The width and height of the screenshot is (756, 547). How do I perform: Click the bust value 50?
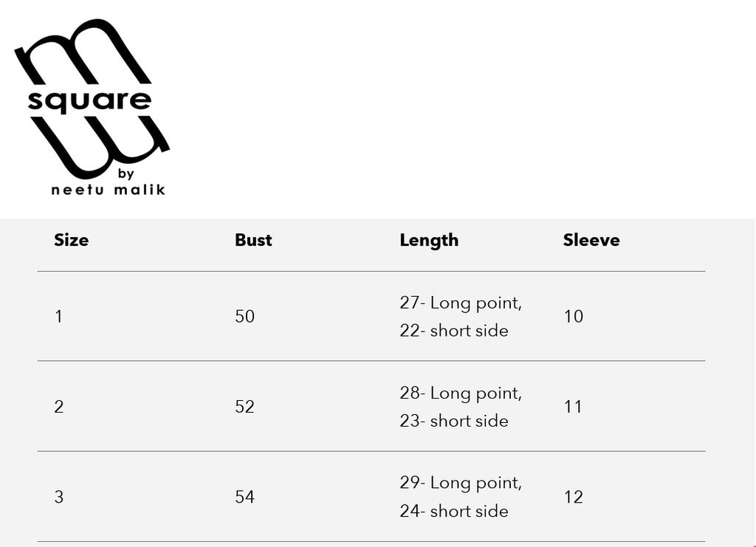click(244, 317)
